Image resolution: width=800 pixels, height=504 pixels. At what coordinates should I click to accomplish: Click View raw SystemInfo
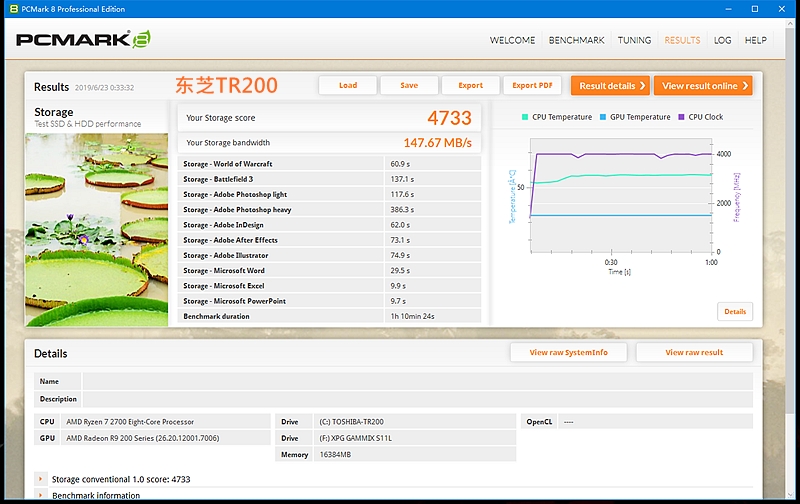click(x=568, y=352)
